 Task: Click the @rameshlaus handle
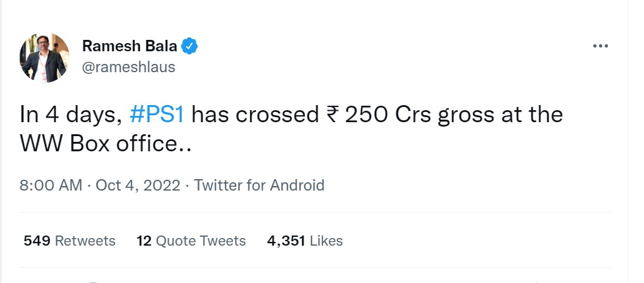click(x=129, y=66)
